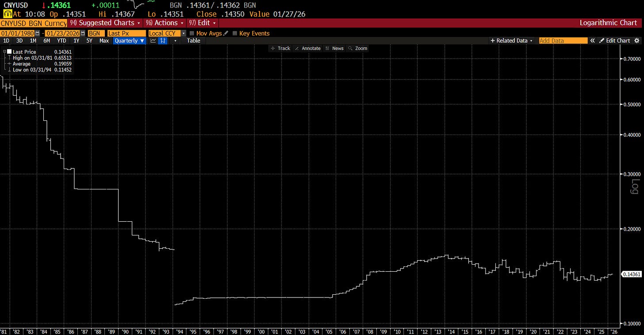Screen dimensions: 644x335
Task: Click the 0.70000 y-axis label
Action: pos(632,59)
